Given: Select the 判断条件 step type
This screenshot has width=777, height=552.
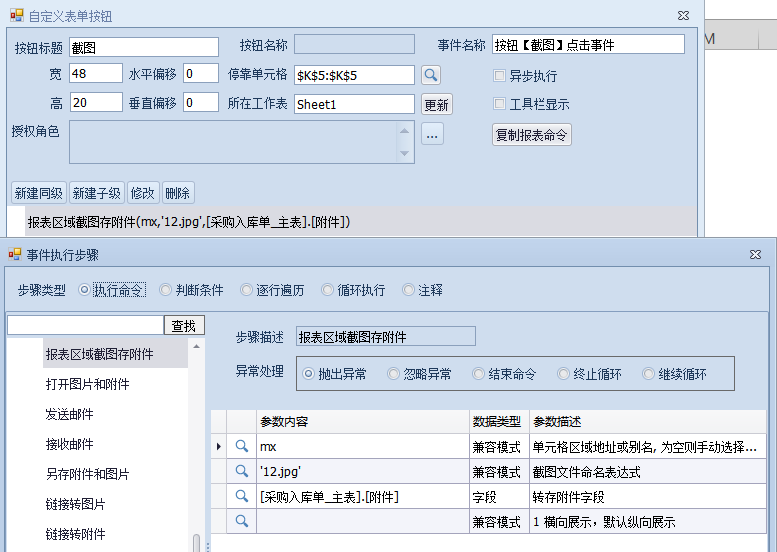Looking at the screenshot, I should tap(166, 290).
